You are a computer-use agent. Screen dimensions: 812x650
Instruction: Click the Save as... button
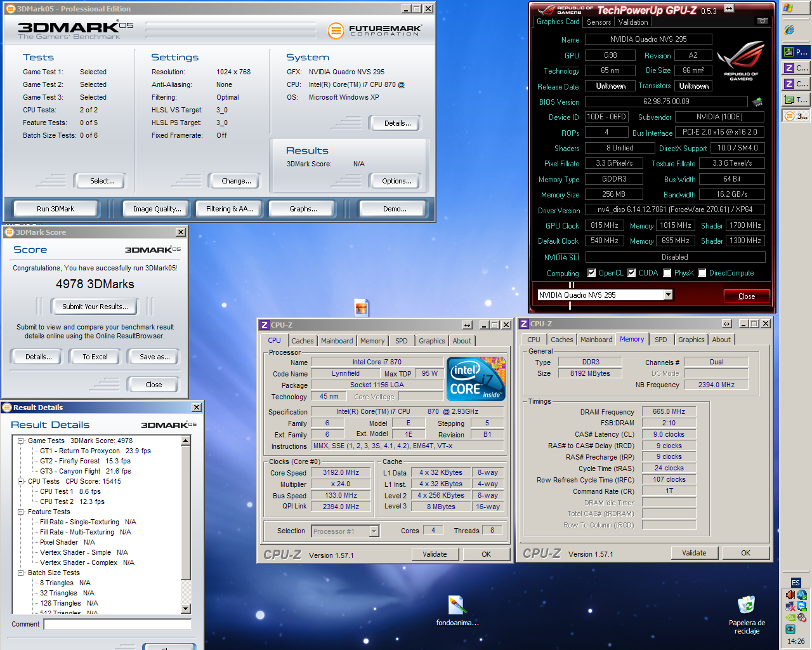point(155,357)
